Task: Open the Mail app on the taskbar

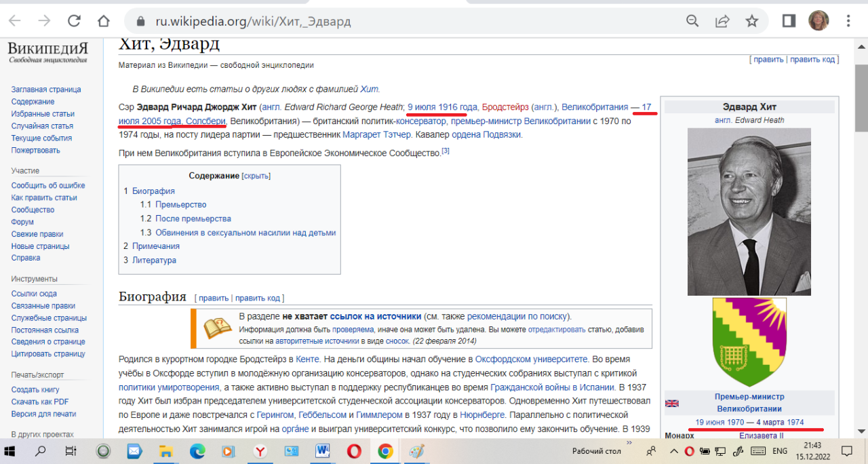Action: pos(134,450)
